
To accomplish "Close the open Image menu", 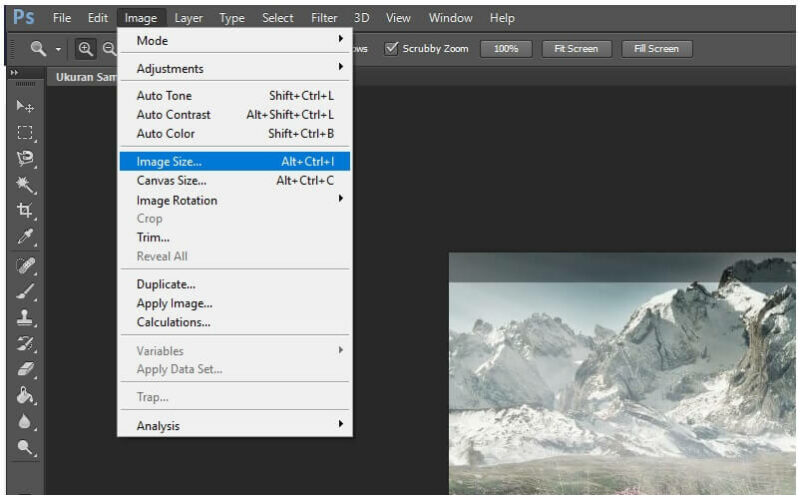I will click(x=141, y=18).
